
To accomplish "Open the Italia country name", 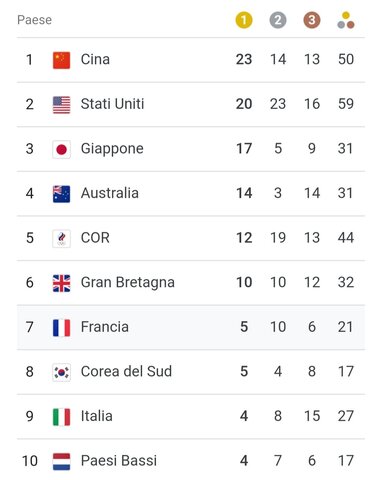I will pos(97,416).
